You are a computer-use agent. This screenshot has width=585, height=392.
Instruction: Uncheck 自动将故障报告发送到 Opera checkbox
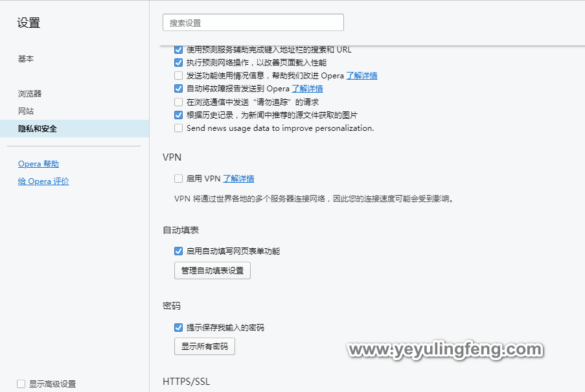tap(178, 89)
